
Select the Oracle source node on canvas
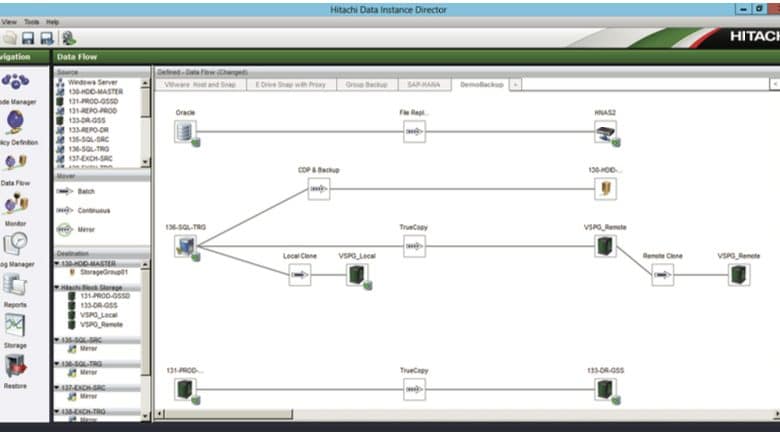click(186, 132)
